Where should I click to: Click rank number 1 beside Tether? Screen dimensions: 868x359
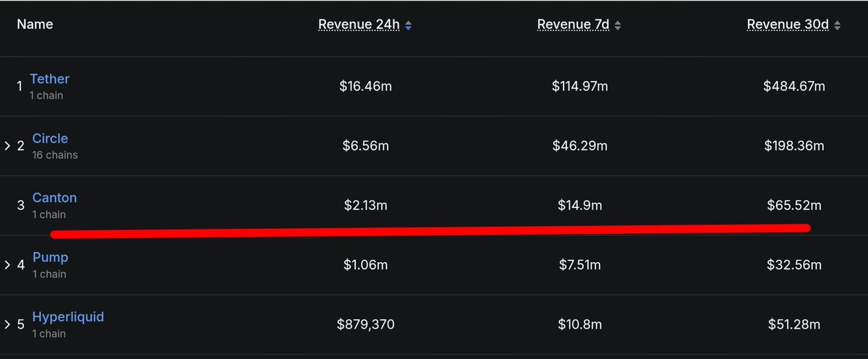[20, 87]
